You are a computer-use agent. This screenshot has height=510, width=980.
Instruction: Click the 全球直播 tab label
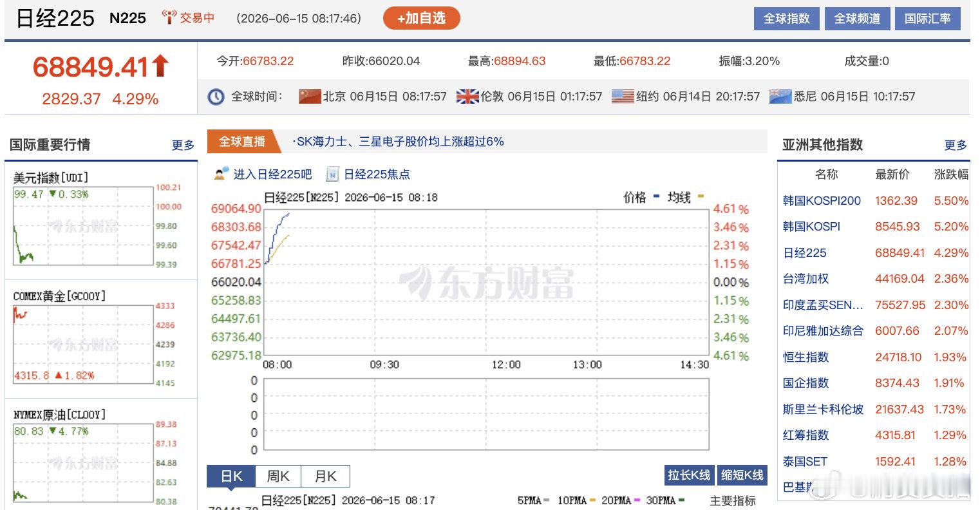(242, 142)
